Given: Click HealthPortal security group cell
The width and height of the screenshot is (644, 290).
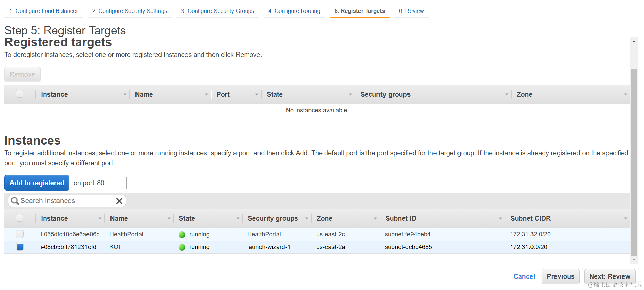Looking at the screenshot, I should [264, 234].
